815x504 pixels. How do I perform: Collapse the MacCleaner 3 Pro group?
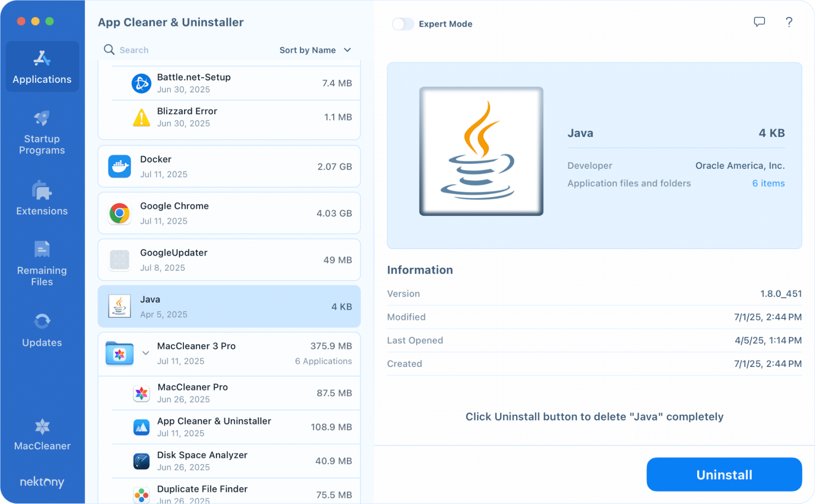[146, 353]
